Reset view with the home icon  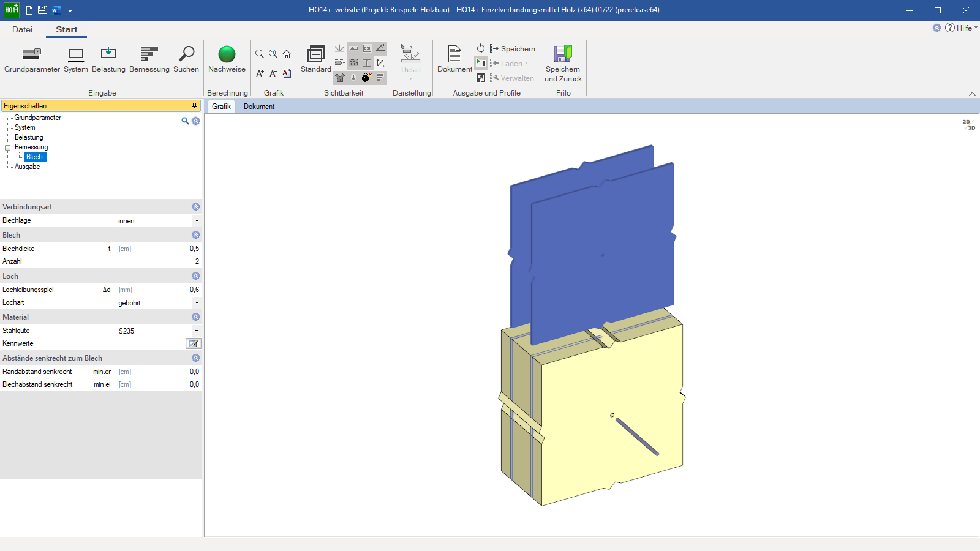[287, 54]
